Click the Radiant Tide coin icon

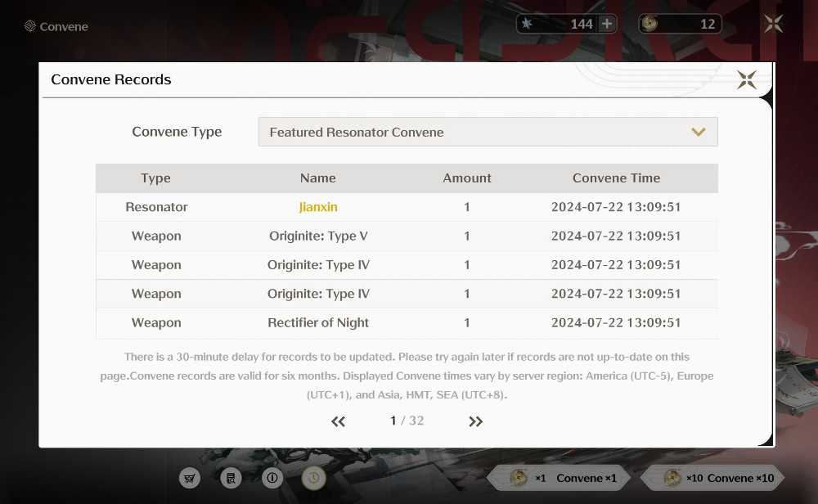[649, 24]
